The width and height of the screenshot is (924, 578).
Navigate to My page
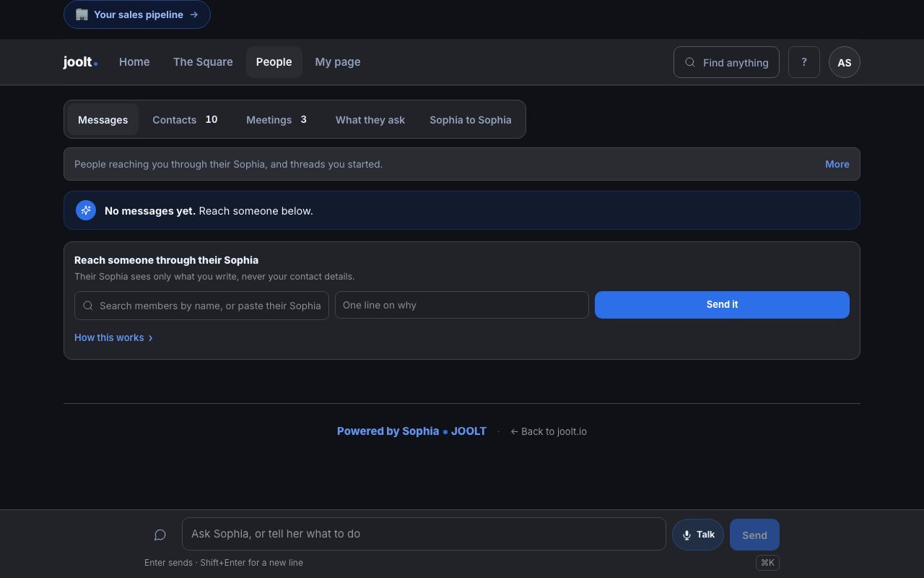point(338,62)
